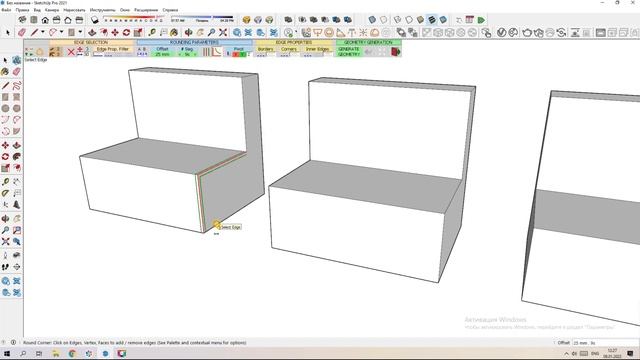Switch to Front view house icon
The image size is (640, 360).
45,20
